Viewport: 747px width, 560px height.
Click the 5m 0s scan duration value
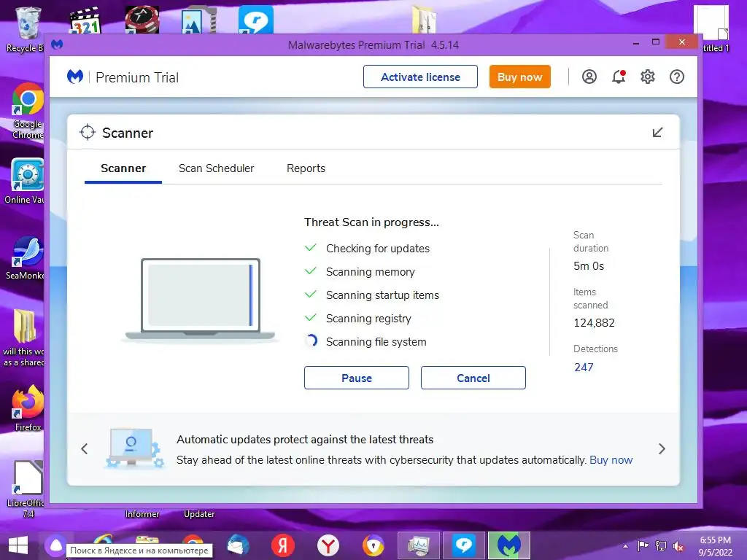coord(589,266)
